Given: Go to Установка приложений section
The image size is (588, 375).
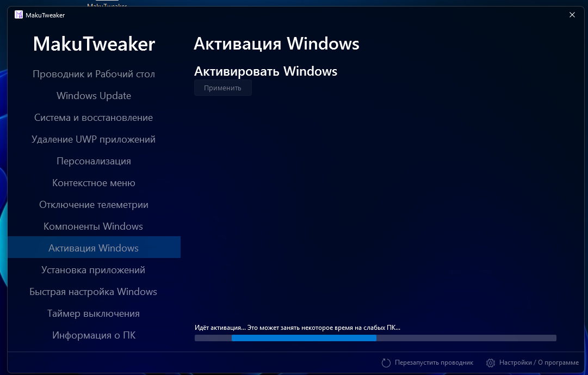Looking at the screenshot, I should [94, 270].
